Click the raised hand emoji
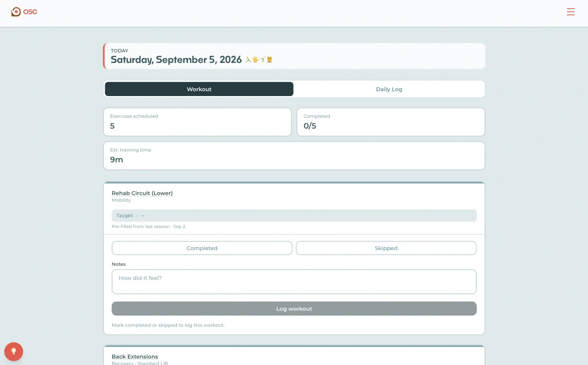This screenshot has height=365, width=588. (255, 59)
